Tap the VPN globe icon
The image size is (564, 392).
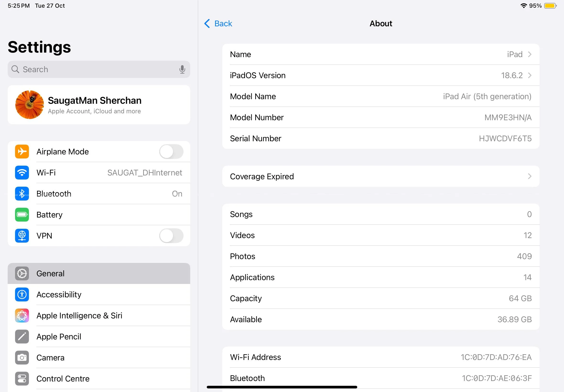coord(22,236)
